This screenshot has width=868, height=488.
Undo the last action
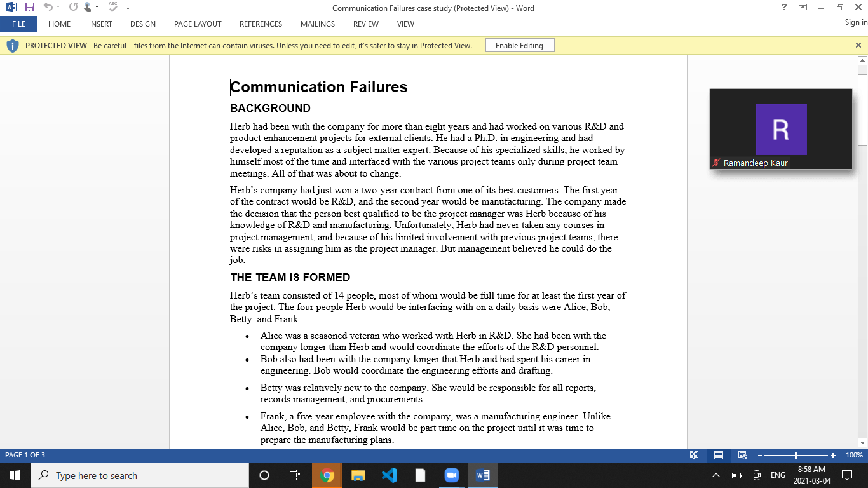click(x=48, y=6)
